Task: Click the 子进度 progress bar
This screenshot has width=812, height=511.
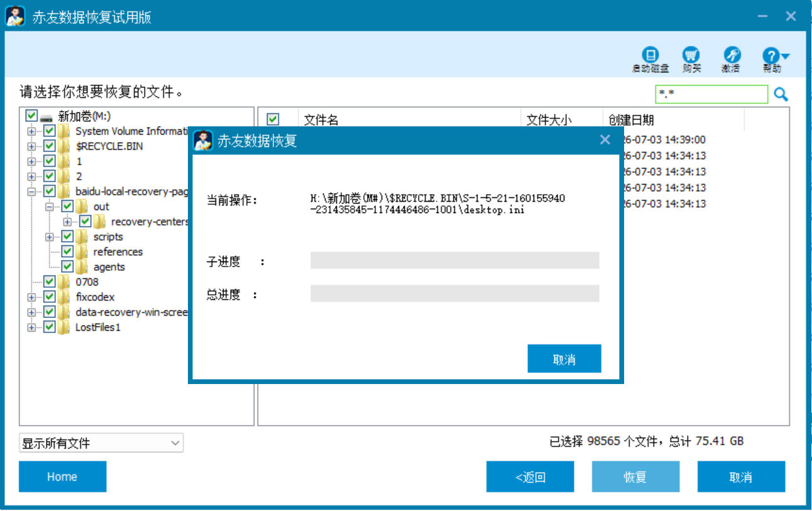Action: click(x=454, y=261)
